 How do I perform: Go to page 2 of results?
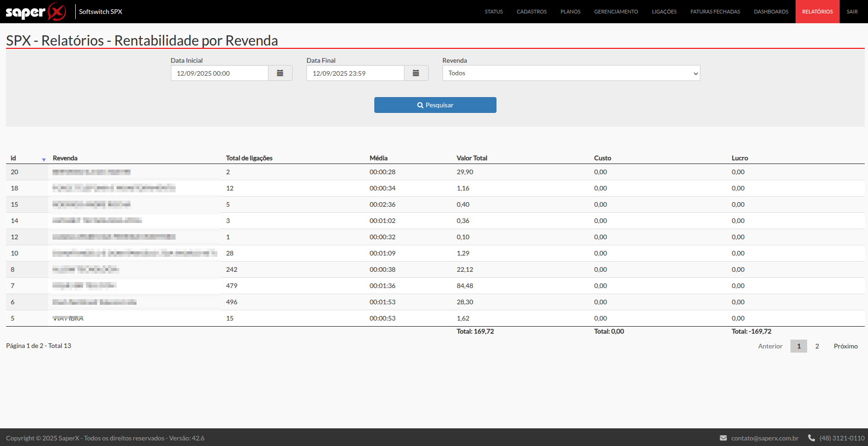[x=817, y=346]
